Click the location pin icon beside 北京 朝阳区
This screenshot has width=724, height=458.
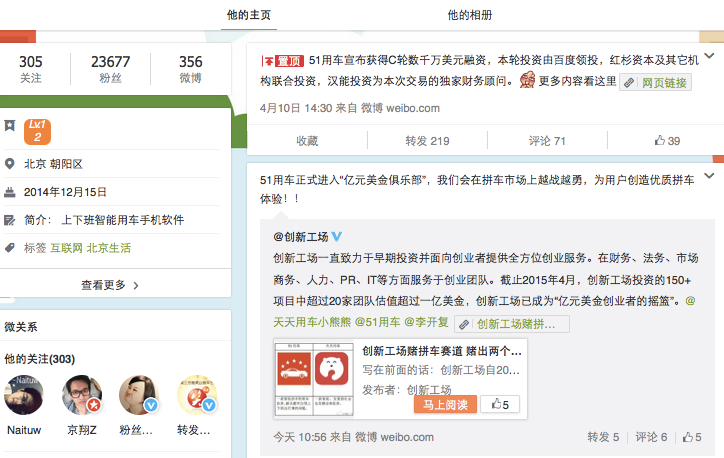[9, 163]
